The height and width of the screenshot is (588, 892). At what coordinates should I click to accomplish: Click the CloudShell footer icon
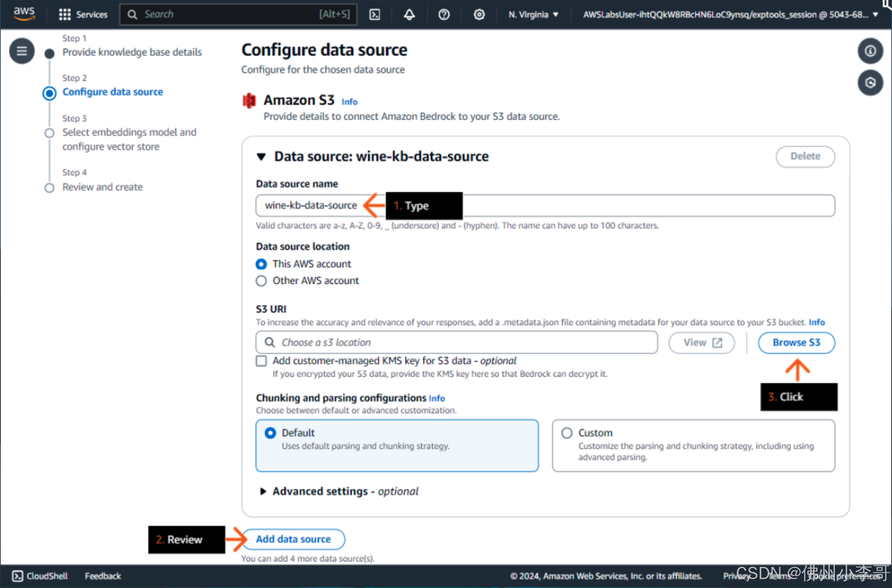click(x=17, y=576)
